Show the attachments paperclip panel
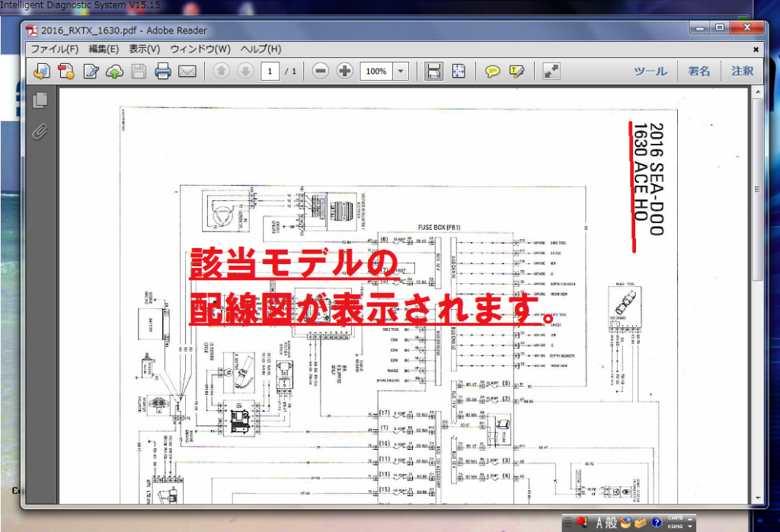This screenshot has width=780, height=532. pyautogui.click(x=40, y=132)
